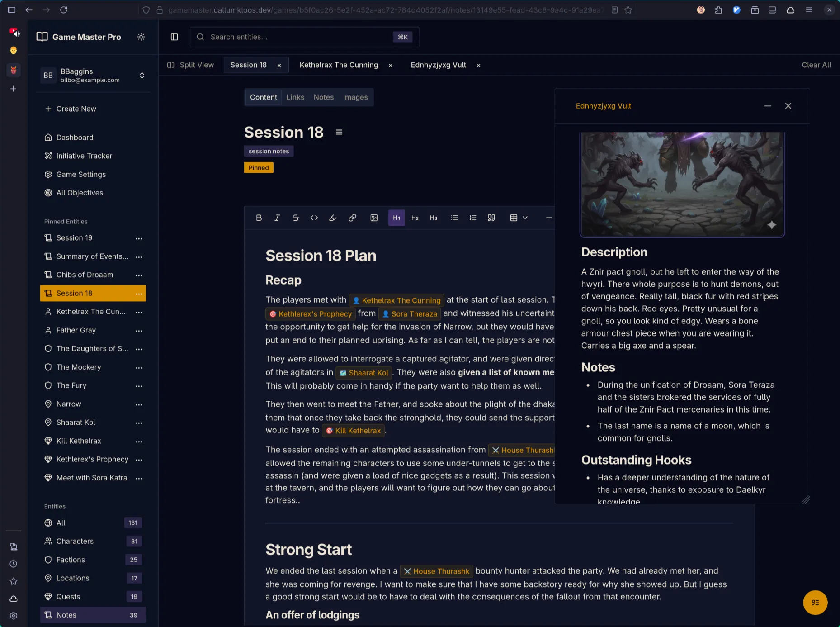Viewport: 840px width, 627px height.
Task: Add a blockquote using the quote icon
Action: (x=491, y=218)
